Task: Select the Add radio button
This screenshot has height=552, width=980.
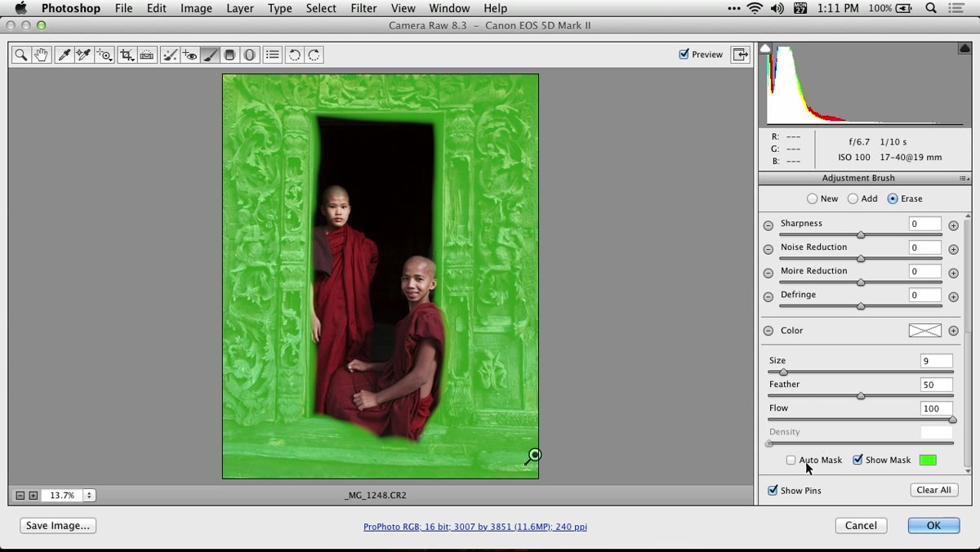Action: [x=853, y=198]
